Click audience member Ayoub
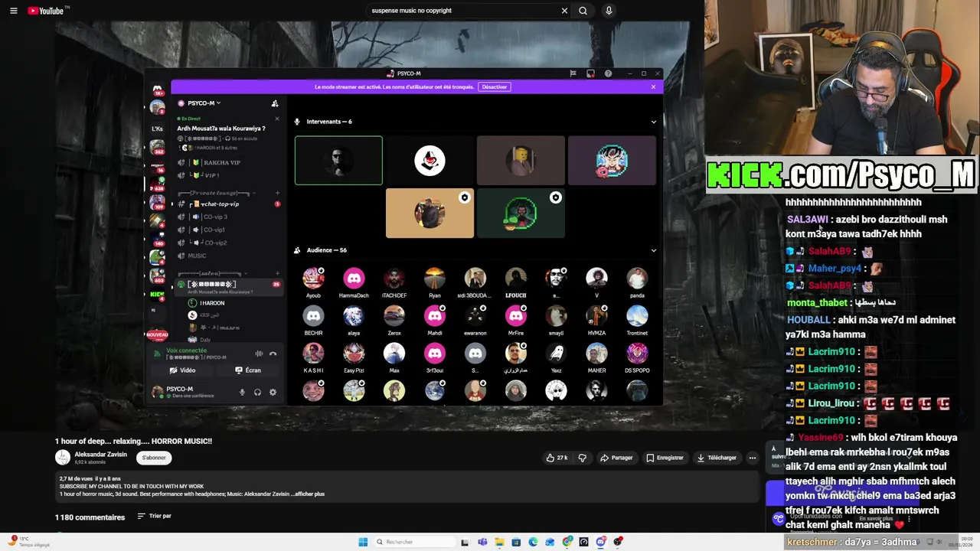 313,282
